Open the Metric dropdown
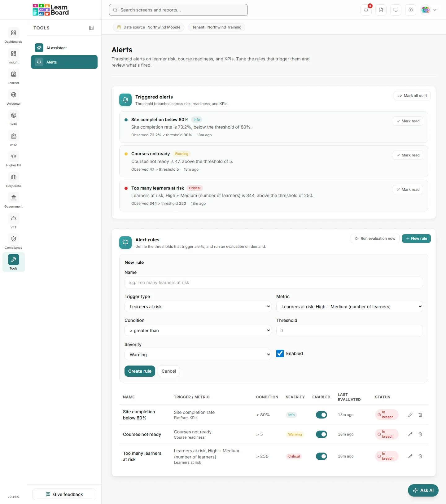Viewport: 446px width, 504px height. coord(350,307)
